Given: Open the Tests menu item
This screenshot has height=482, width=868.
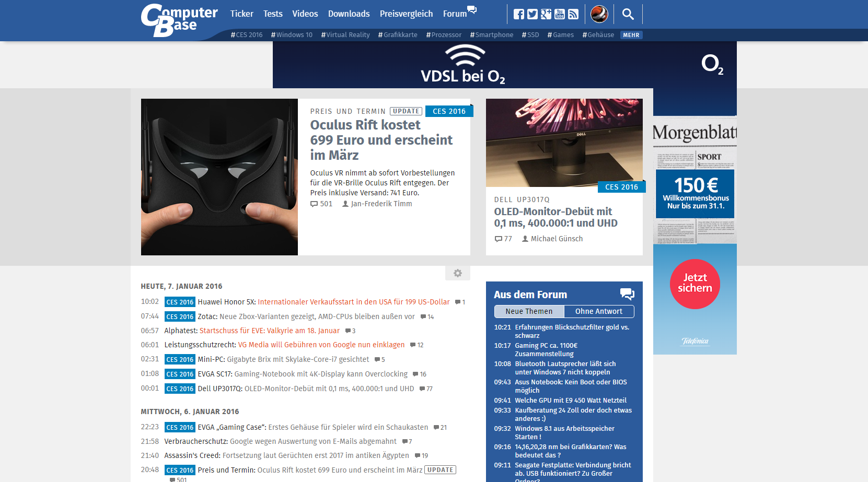Looking at the screenshot, I should point(273,14).
